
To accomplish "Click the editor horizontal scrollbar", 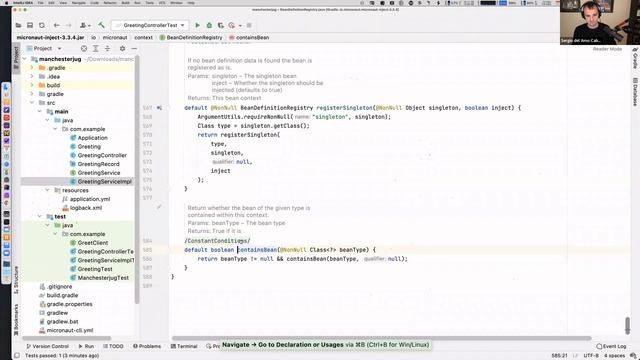I will tap(381, 338).
